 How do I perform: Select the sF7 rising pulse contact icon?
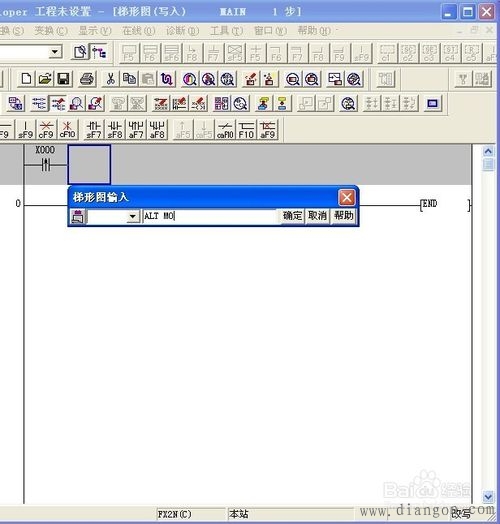(x=94, y=130)
